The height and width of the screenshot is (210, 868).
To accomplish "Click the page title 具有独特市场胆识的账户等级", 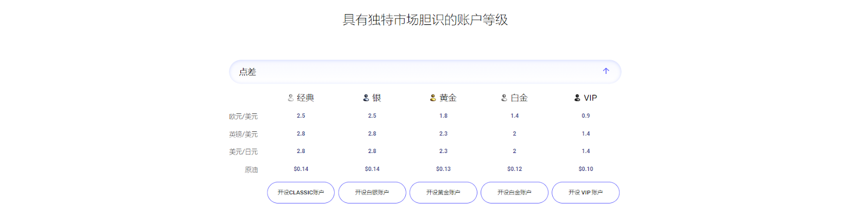I will pos(425,20).
